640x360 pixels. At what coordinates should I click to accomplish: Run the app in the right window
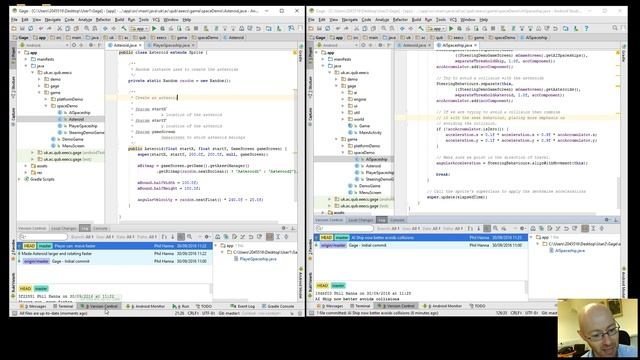point(451,29)
